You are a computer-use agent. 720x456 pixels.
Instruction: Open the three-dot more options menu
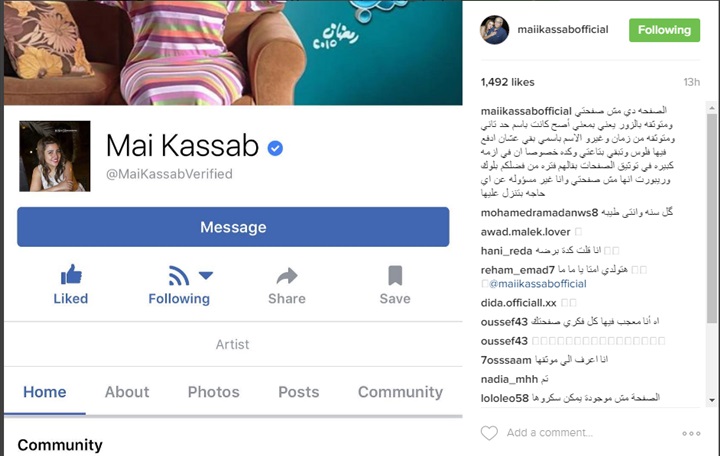pos(691,433)
